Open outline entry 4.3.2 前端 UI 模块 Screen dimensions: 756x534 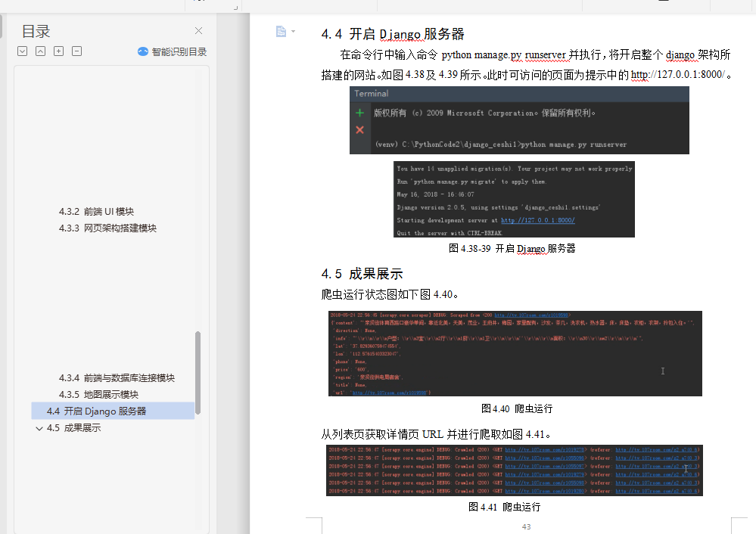96,212
